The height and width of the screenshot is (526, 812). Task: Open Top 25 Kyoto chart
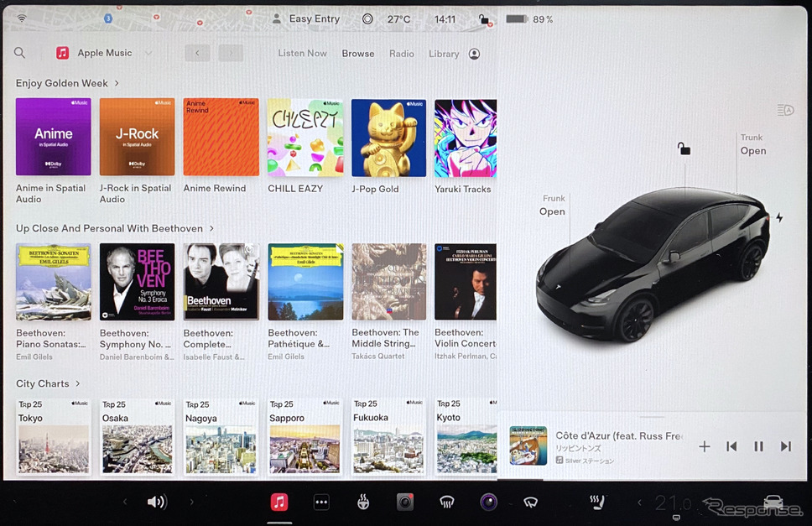466,436
